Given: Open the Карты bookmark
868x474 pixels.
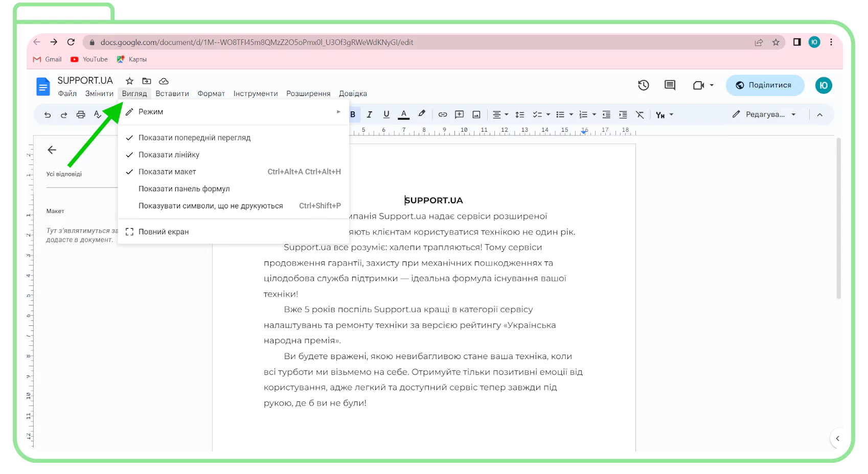Looking at the screenshot, I should point(132,59).
